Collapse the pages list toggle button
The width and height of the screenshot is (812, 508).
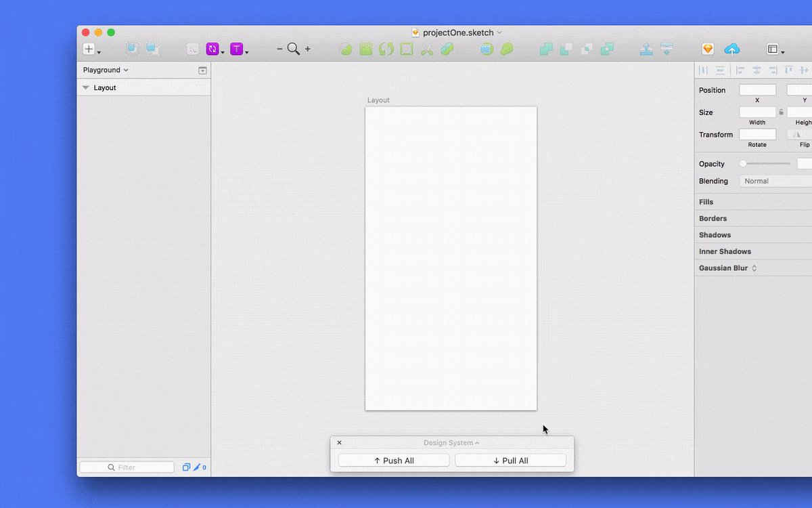pos(202,70)
